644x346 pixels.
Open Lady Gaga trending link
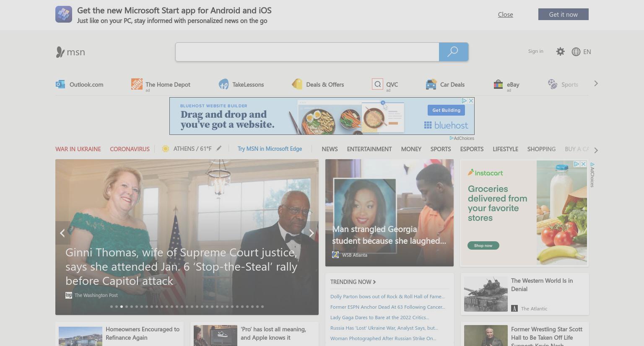pyautogui.click(x=379, y=318)
